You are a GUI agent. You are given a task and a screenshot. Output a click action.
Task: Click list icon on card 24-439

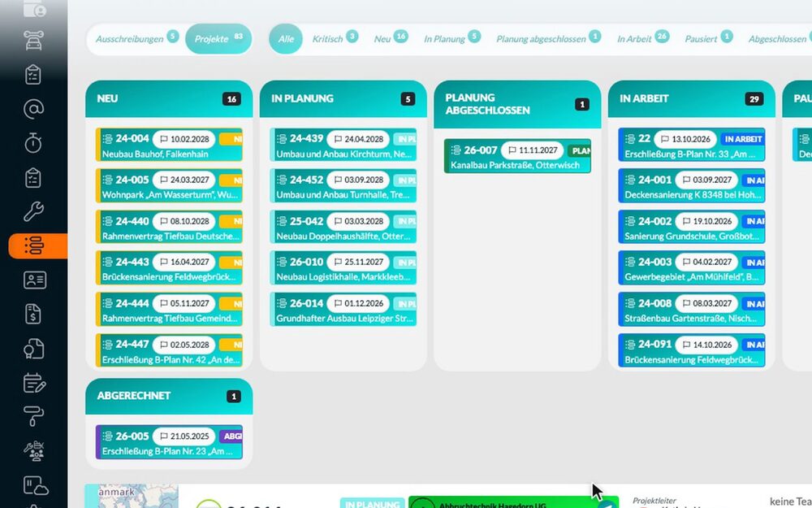[x=282, y=139]
